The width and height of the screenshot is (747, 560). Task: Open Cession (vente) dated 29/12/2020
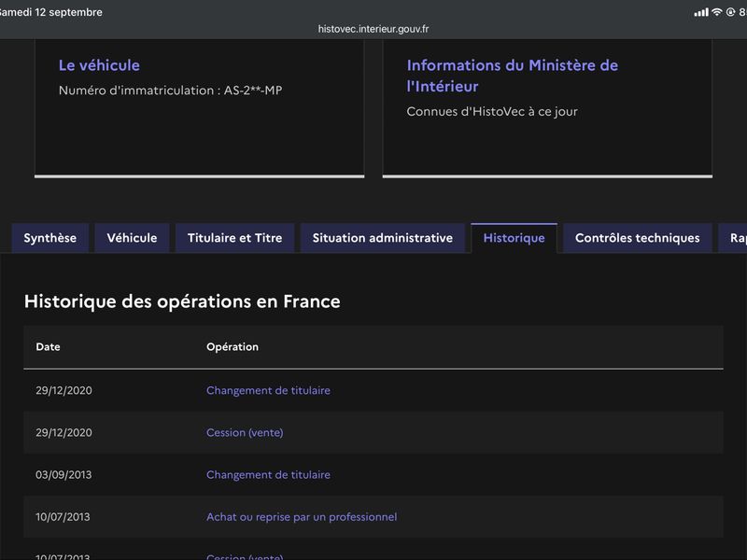pyautogui.click(x=245, y=432)
